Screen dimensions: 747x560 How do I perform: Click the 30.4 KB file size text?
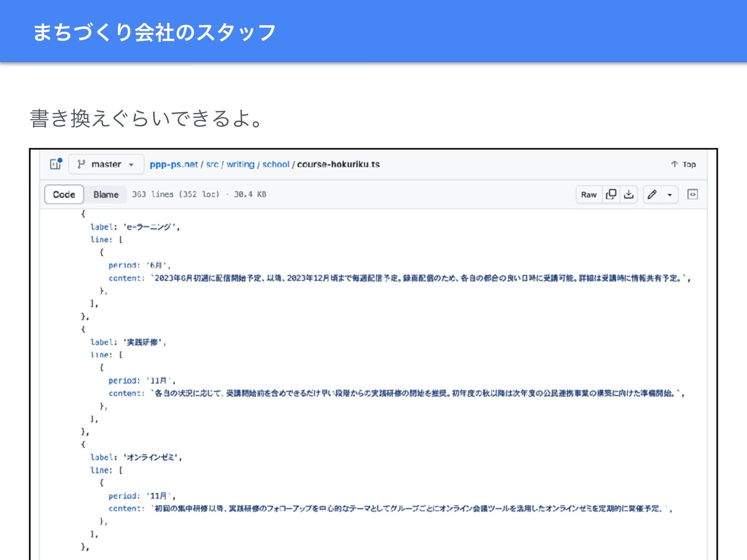click(x=250, y=194)
